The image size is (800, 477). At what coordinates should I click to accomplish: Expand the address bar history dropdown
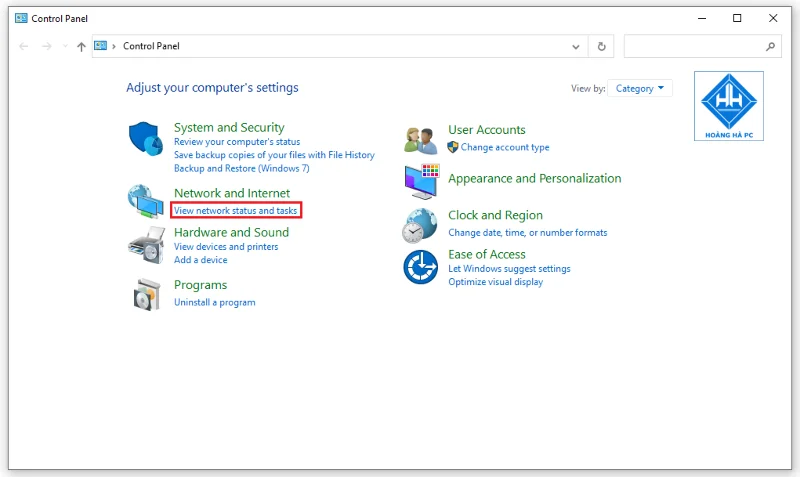pos(576,46)
